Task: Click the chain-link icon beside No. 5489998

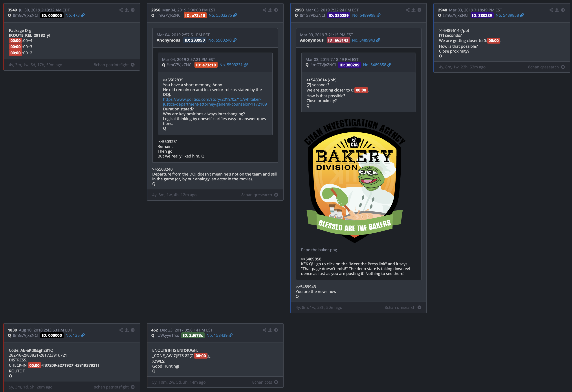Action: pyautogui.click(x=379, y=15)
